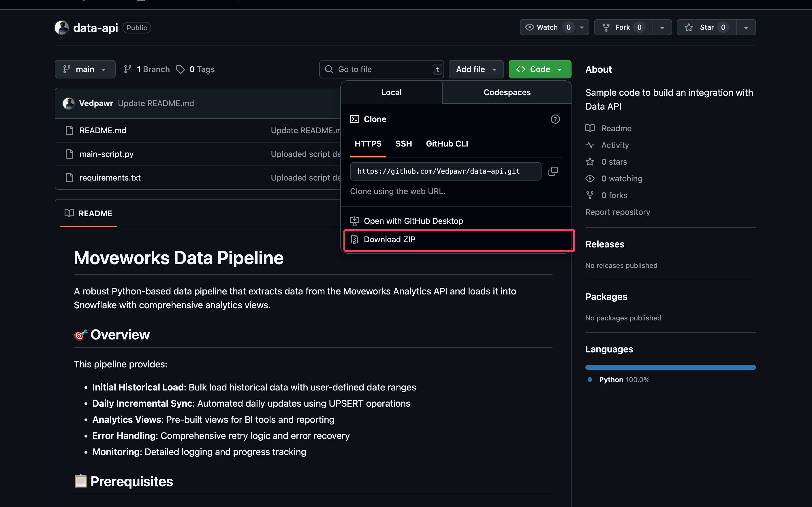Click the search magnifier in Go to file
This screenshot has width=812, height=507.
[329, 70]
